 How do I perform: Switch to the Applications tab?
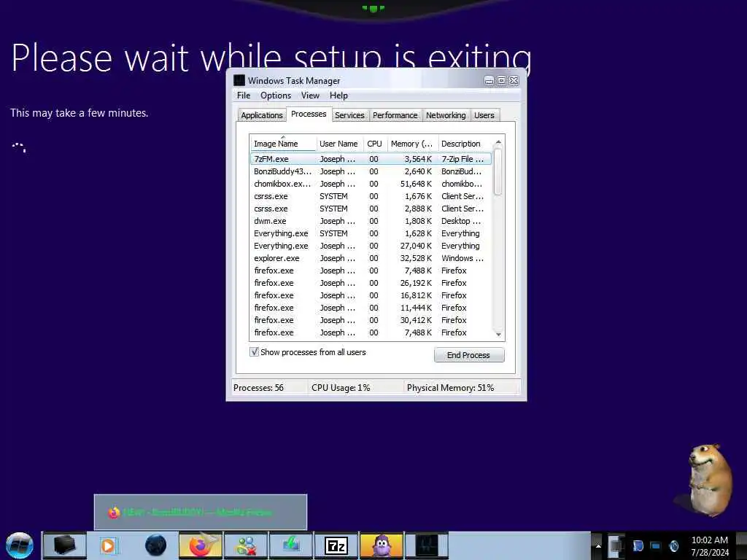[x=262, y=115]
